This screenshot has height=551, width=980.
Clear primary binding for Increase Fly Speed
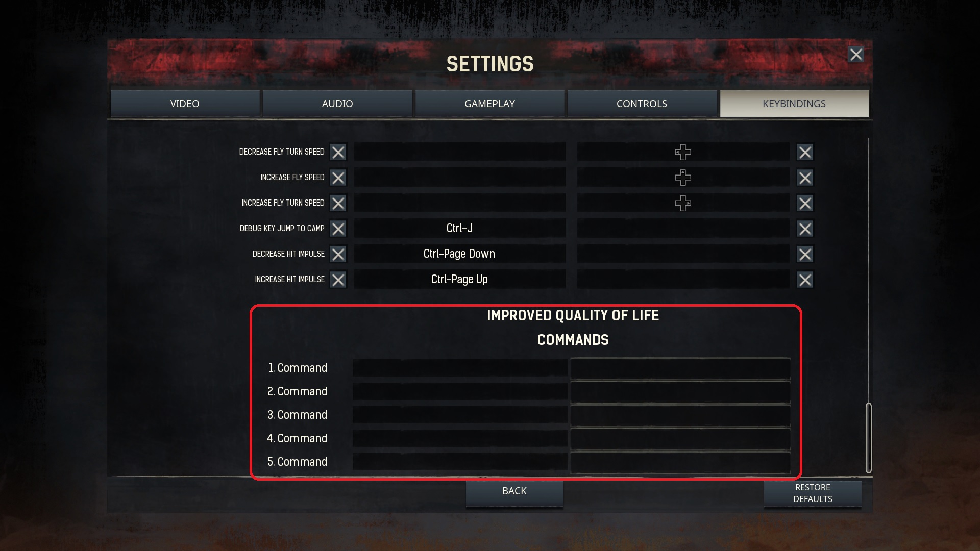tap(338, 178)
